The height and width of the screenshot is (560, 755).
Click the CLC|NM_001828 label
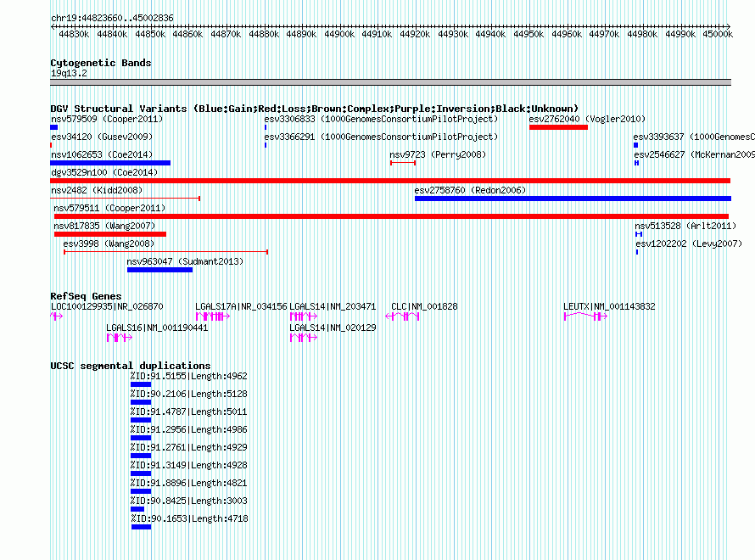pos(424,306)
